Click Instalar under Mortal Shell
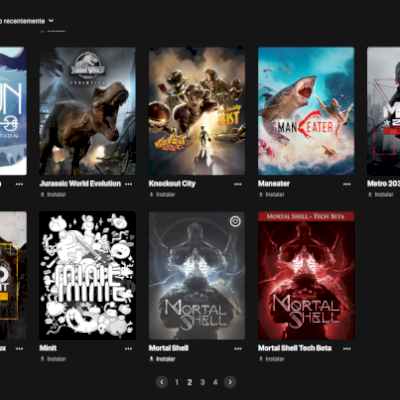The height and width of the screenshot is (400, 400). [162, 359]
